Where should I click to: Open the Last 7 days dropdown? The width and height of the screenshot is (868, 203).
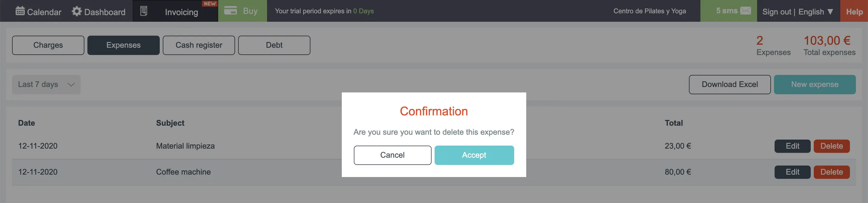coord(46,85)
